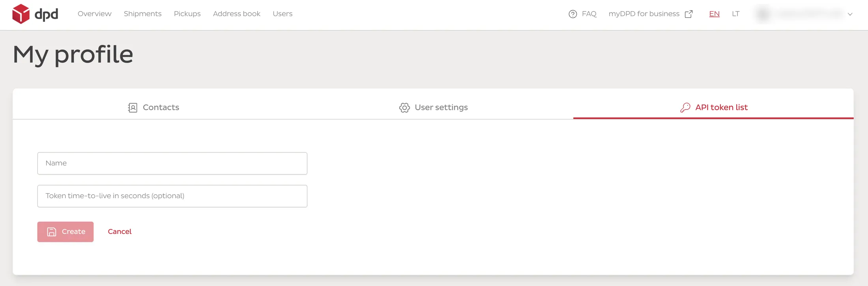Image resolution: width=868 pixels, height=286 pixels.
Task: Switch to the User settings tab
Action: pyautogui.click(x=433, y=108)
